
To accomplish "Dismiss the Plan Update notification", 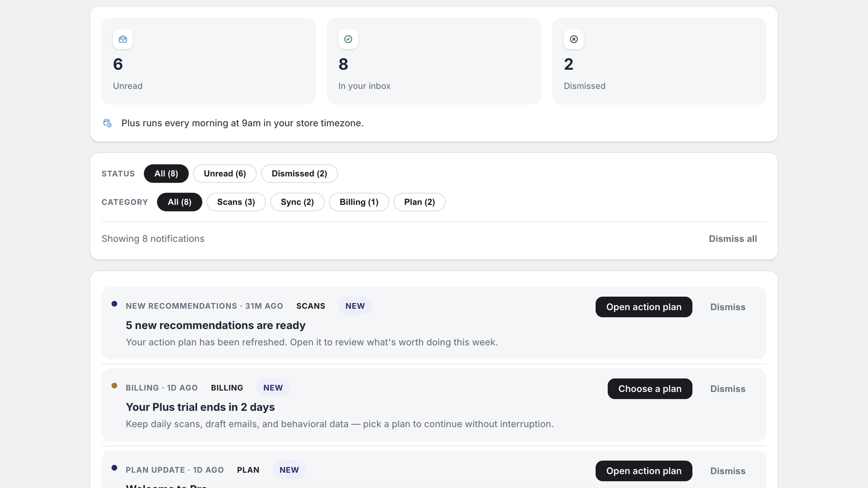I will tap(728, 471).
